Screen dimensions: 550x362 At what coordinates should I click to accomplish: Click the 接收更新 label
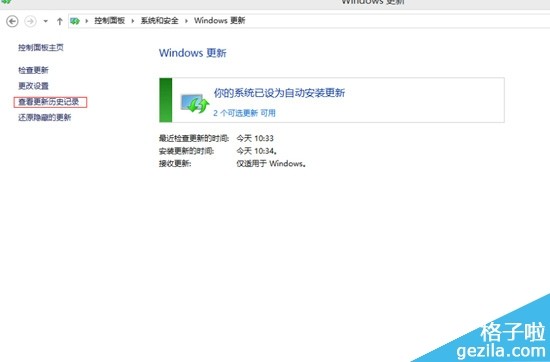click(175, 163)
